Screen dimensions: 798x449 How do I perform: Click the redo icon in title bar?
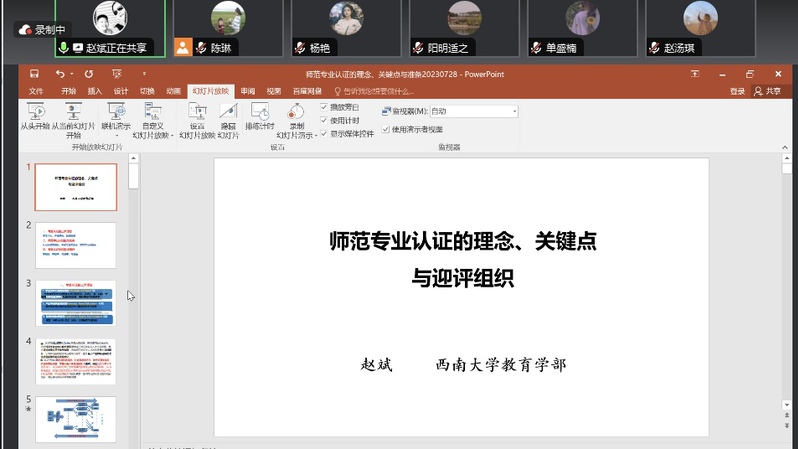coord(89,74)
